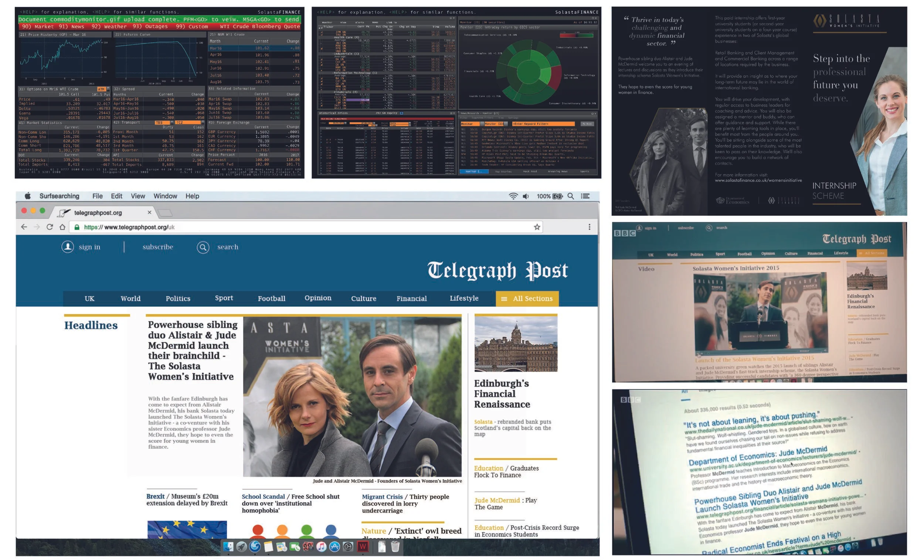Open a new tab beside telegraphpost.org
Image resolution: width=924 pixels, height=560 pixels.
165,213
